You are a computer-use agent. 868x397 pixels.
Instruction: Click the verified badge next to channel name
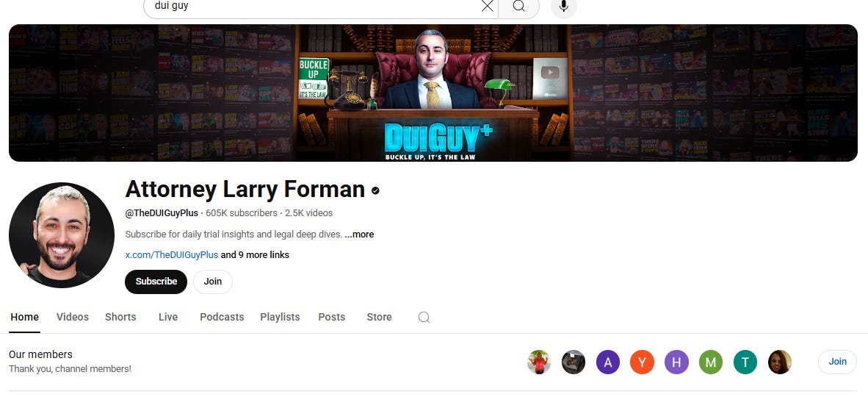[375, 190]
